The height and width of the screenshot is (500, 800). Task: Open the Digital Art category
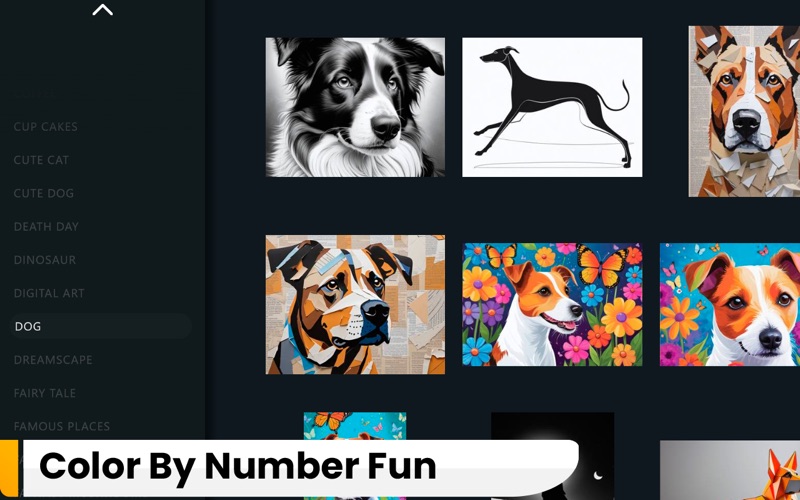pyautogui.click(x=49, y=293)
